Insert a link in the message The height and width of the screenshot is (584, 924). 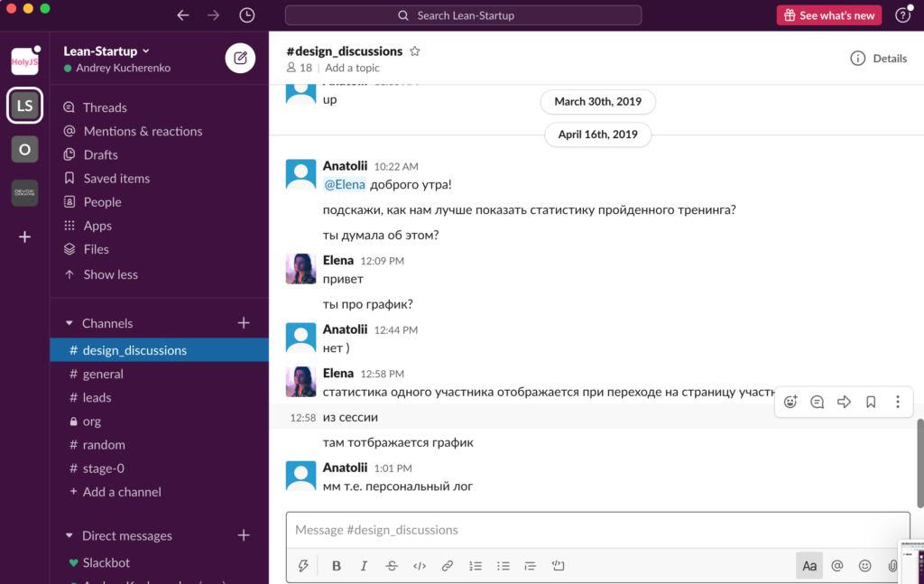coord(448,566)
